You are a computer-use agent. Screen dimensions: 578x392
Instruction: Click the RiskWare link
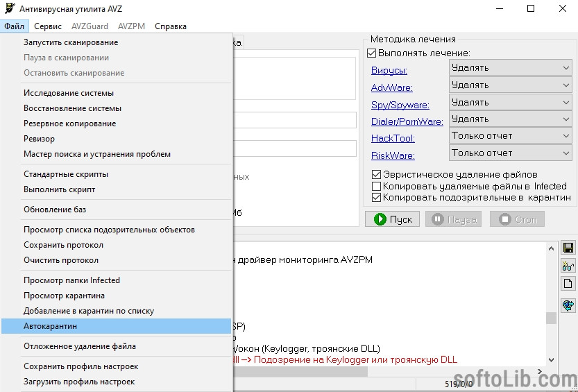[393, 155]
